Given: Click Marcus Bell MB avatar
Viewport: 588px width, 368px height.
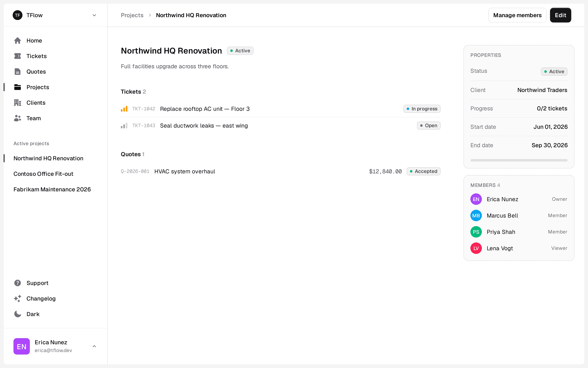Looking at the screenshot, I should [476, 215].
